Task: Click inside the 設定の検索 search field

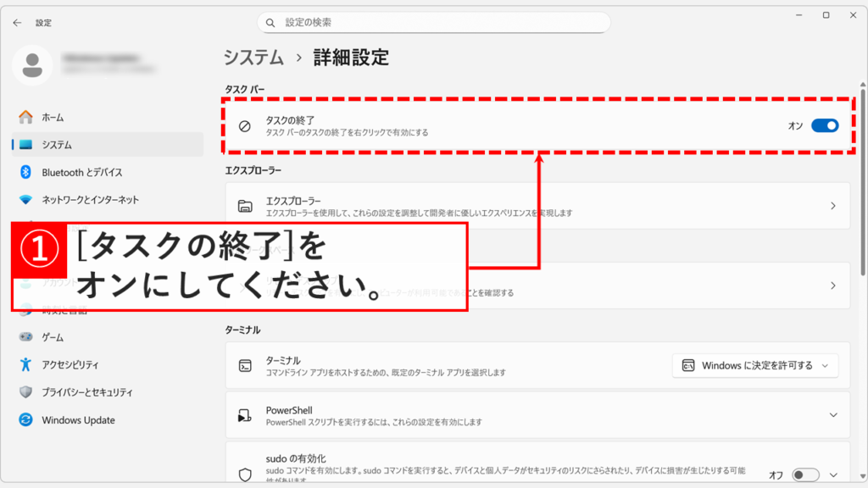Action: tap(434, 22)
